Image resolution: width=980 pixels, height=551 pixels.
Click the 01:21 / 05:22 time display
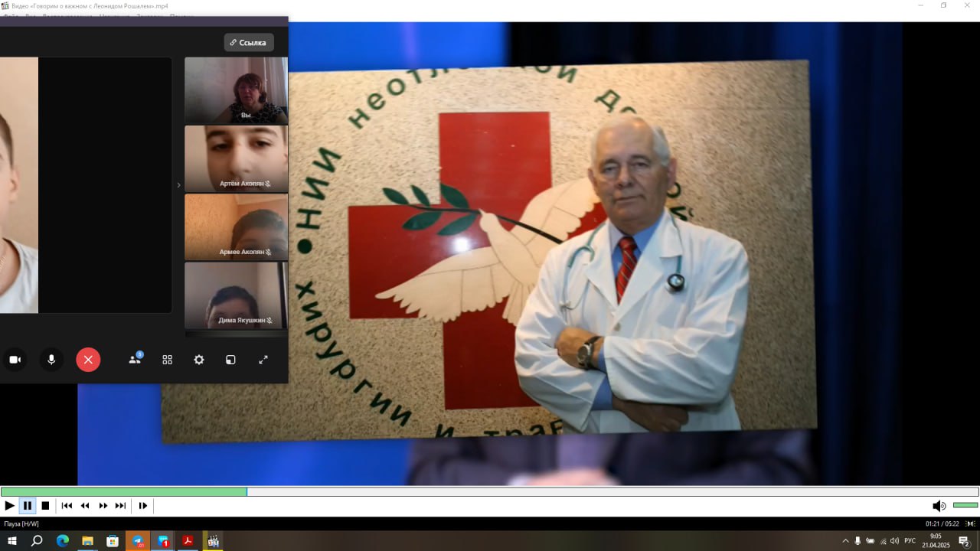[x=942, y=524]
